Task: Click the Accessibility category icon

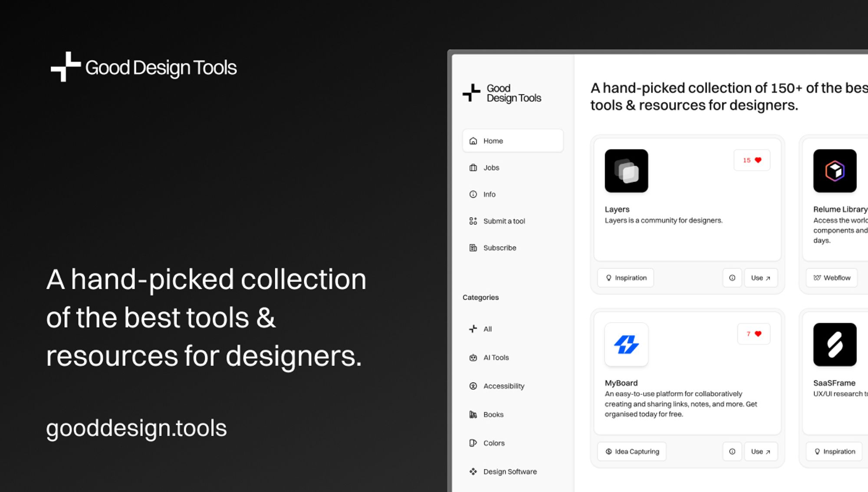Action: click(473, 386)
